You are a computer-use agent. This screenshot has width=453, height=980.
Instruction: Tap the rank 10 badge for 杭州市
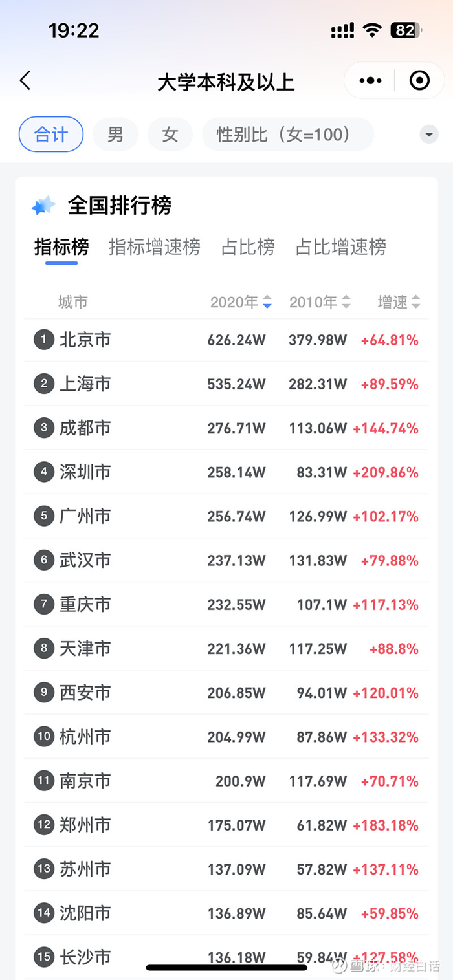(44, 736)
